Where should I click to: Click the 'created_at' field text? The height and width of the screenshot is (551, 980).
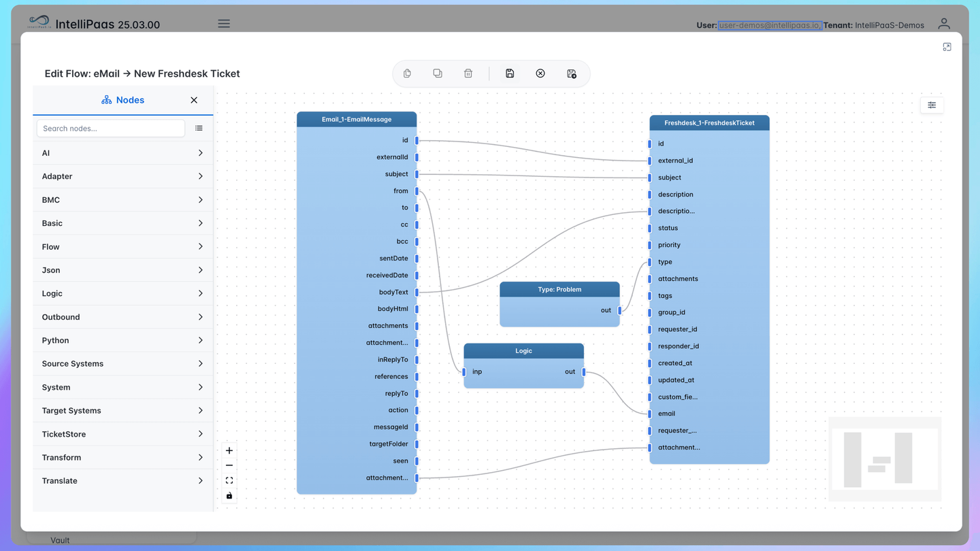(x=675, y=363)
